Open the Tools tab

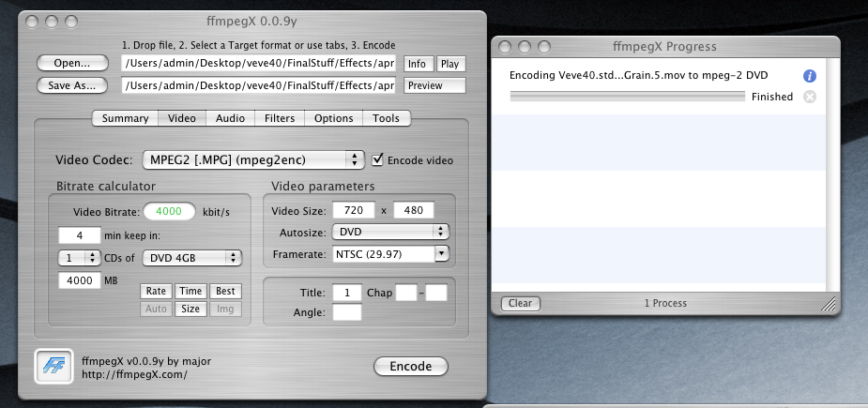387,118
